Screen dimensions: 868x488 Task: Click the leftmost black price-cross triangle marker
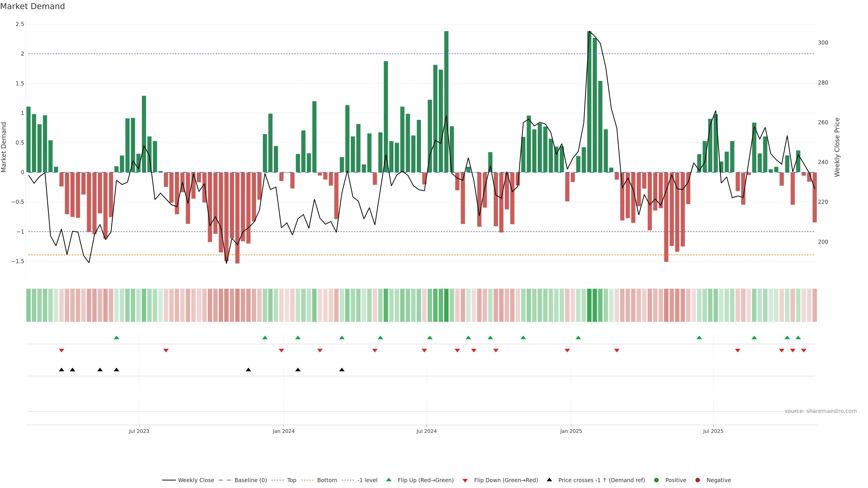(x=61, y=370)
